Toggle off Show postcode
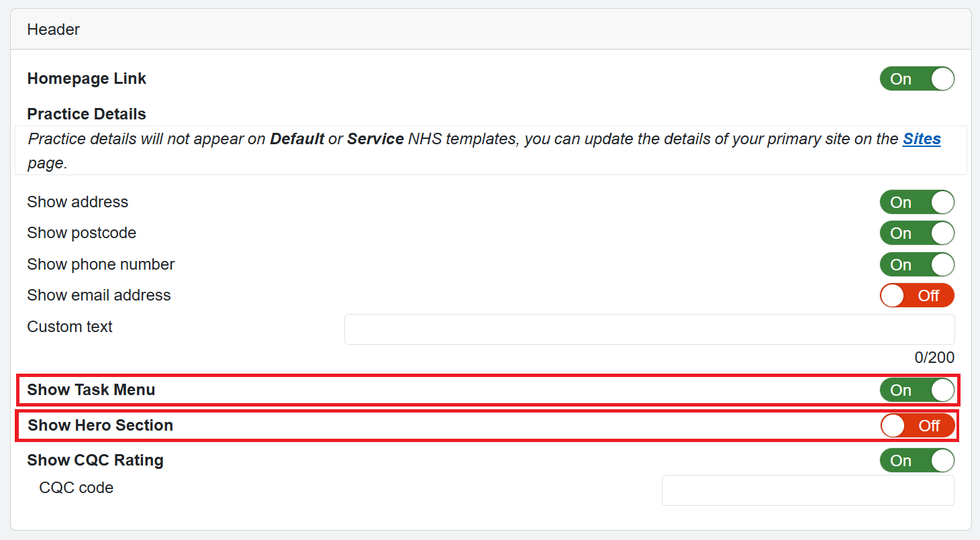This screenshot has width=980, height=540. 917,233
